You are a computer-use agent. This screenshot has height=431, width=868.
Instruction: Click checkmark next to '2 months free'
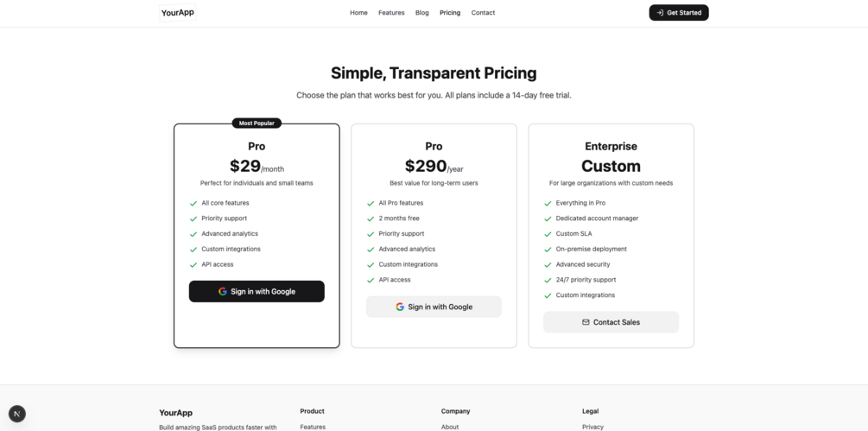click(371, 219)
